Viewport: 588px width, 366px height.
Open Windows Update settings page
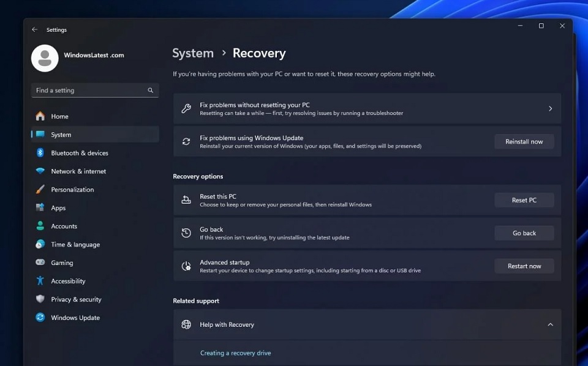95,318
